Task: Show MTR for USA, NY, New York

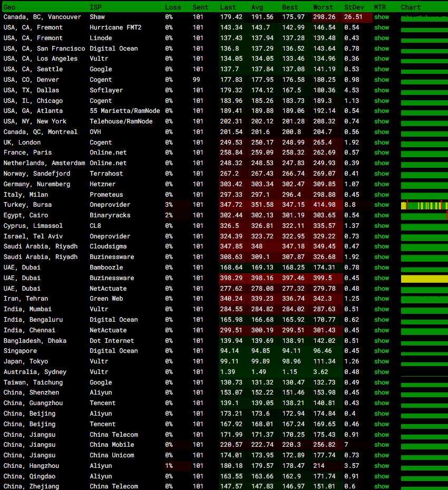Action: [382, 121]
